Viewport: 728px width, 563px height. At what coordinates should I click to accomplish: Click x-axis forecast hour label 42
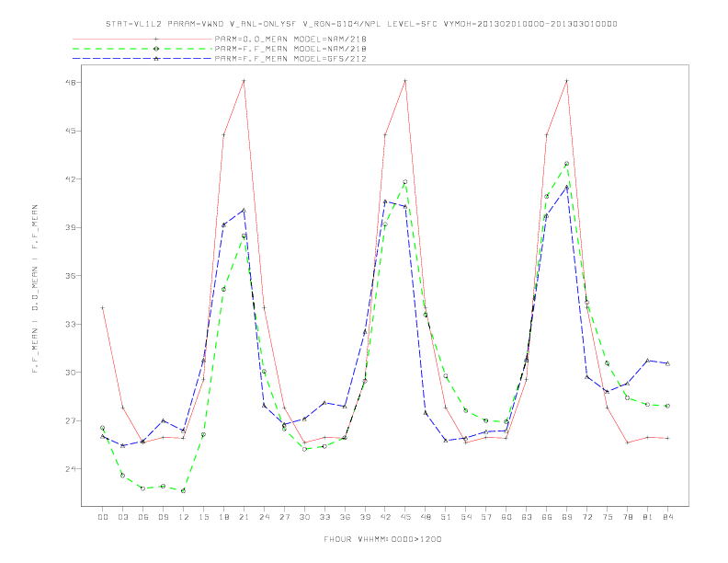(385, 517)
